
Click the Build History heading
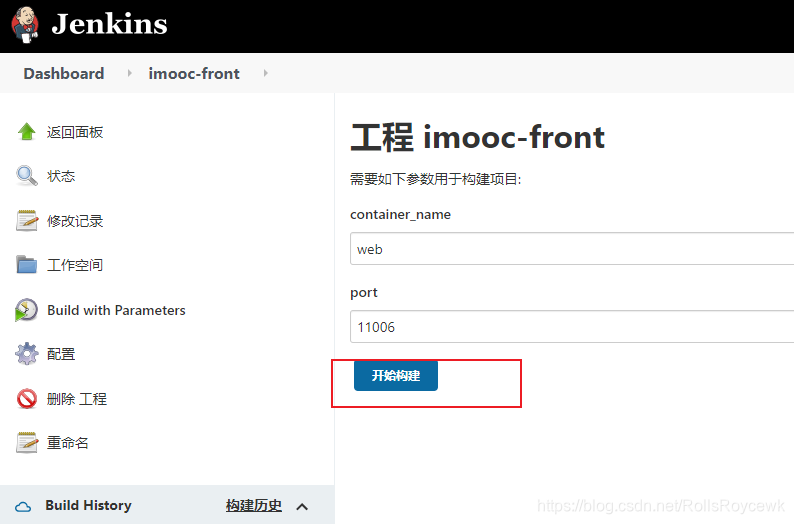pos(89,505)
